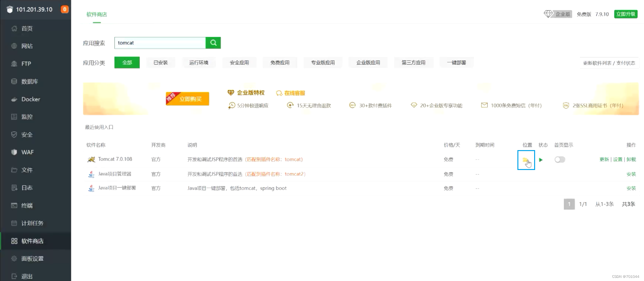Select the 软件商店 tab at top
The width and height of the screenshot is (644, 281).
click(x=97, y=15)
